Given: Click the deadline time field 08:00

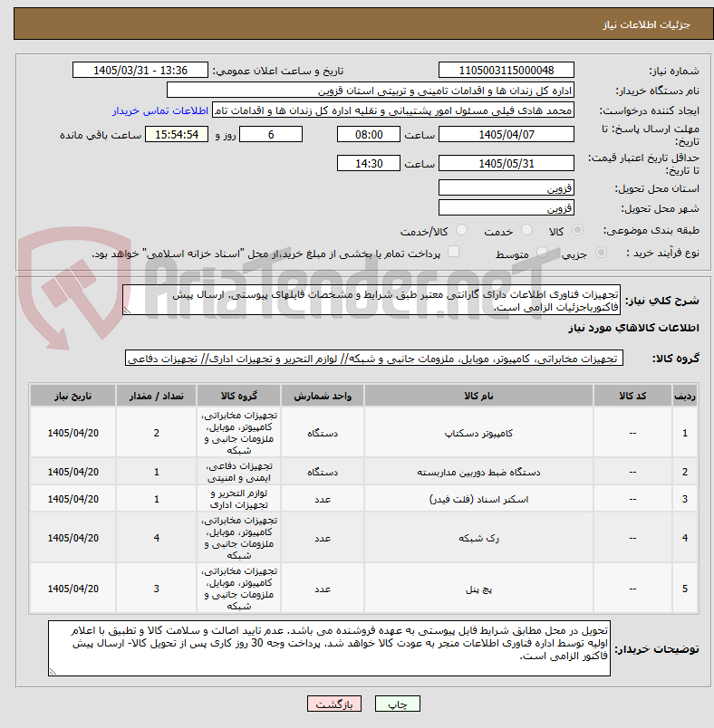Looking at the screenshot, I should click(369, 135).
